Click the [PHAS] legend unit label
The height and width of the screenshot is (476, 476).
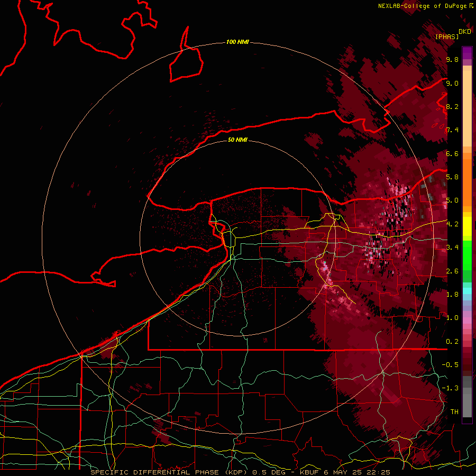pyautogui.click(x=447, y=36)
